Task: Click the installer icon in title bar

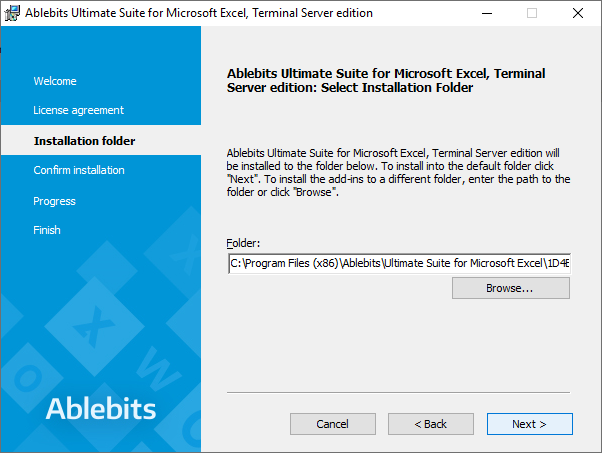Action: coord(12,13)
